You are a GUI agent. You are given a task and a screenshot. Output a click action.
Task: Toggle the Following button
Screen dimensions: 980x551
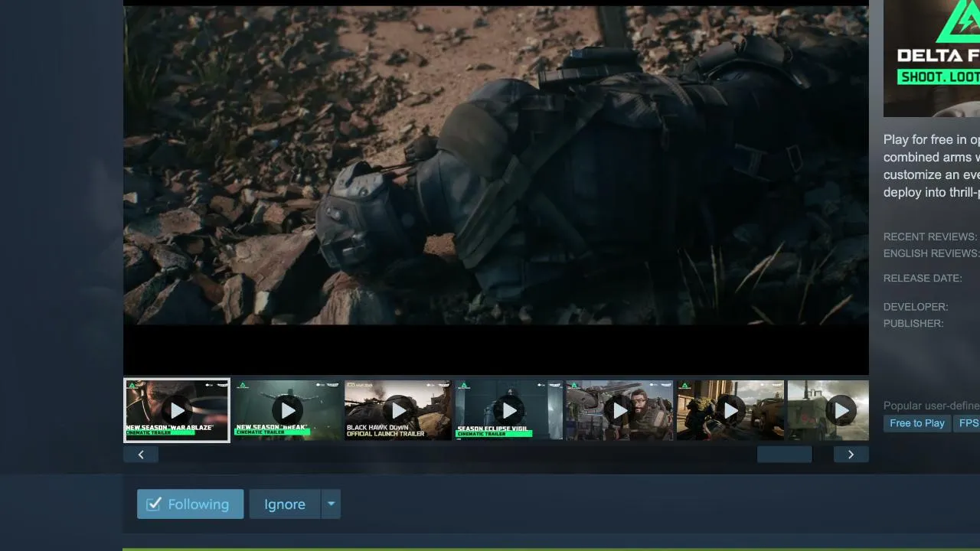[x=191, y=504]
